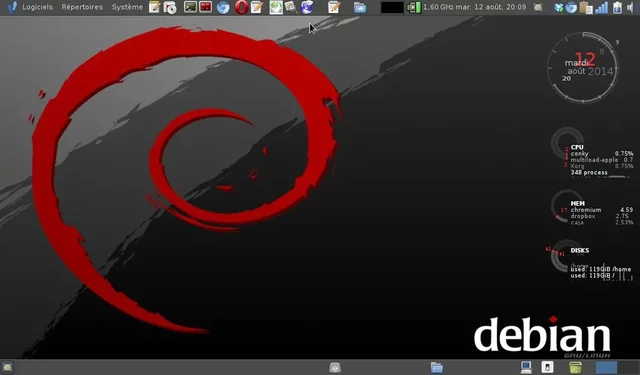The height and width of the screenshot is (375, 640).
Task: Click the 348 process text
Action: coord(589,173)
